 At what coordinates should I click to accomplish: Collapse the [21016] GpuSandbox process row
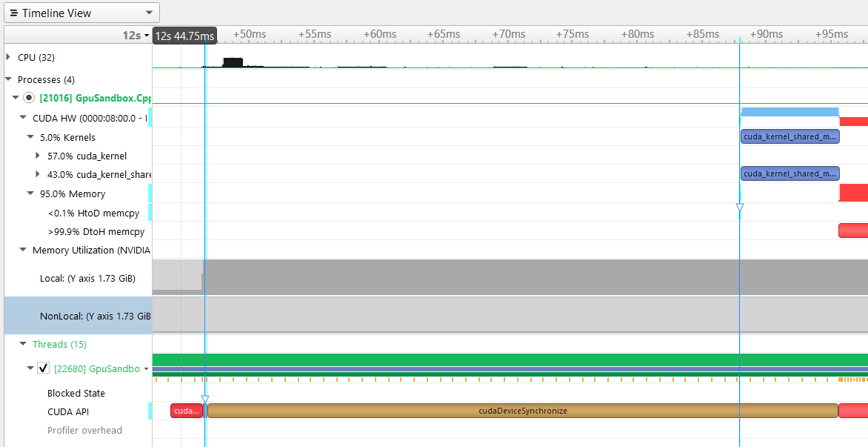click(x=16, y=98)
